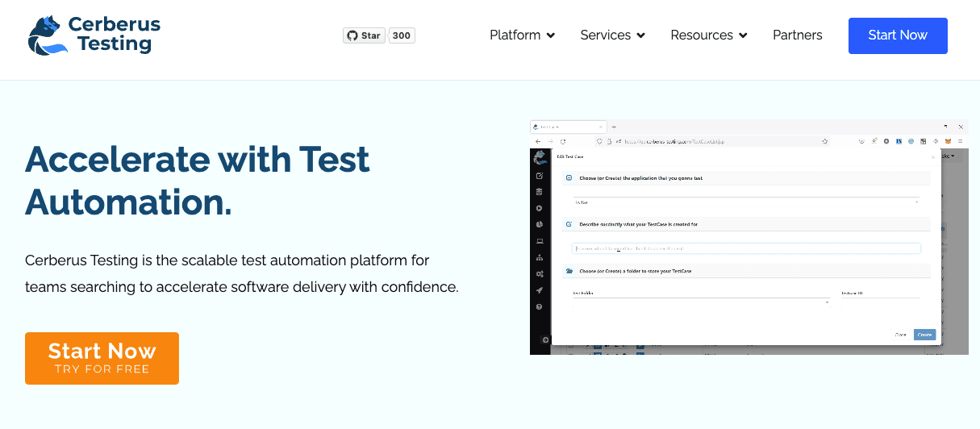Go to the Partners page

(x=797, y=35)
